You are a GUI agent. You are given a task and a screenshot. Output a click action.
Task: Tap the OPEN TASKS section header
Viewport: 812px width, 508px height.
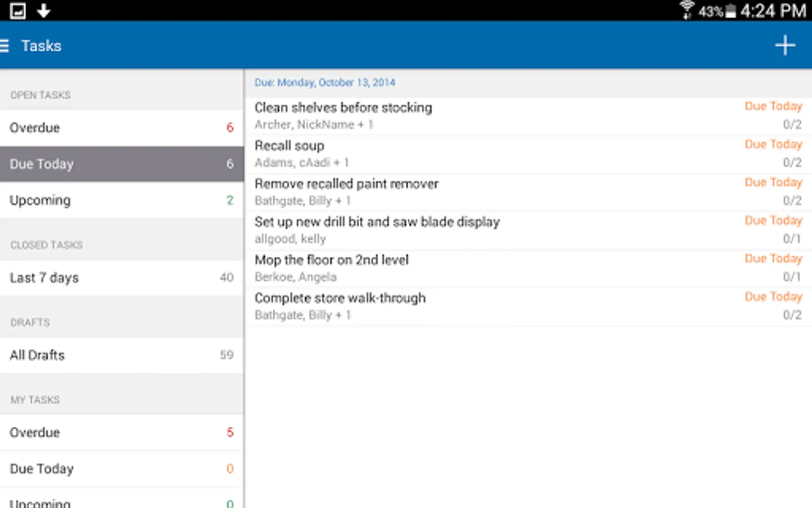click(41, 95)
